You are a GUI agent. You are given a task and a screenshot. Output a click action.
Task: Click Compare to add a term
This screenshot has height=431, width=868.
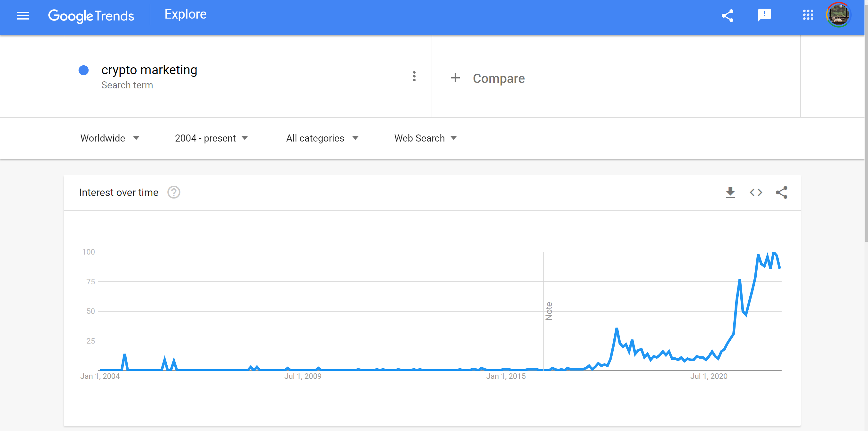pos(487,78)
